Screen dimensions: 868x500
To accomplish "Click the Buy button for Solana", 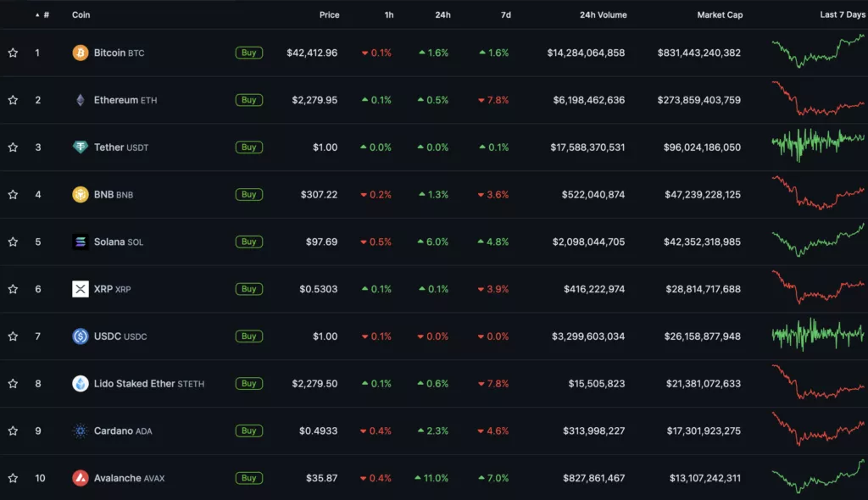I will click(x=249, y=242).
